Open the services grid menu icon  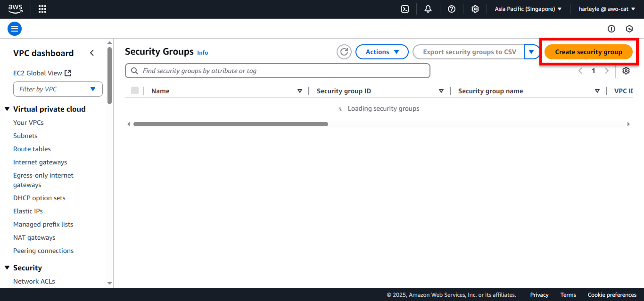tap(42, 9)
